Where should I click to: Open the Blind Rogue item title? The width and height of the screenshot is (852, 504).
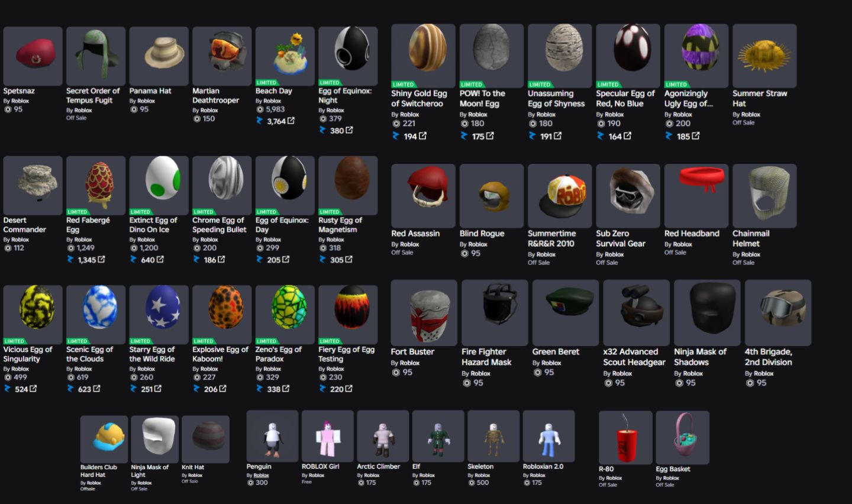(x=482, y=234)
